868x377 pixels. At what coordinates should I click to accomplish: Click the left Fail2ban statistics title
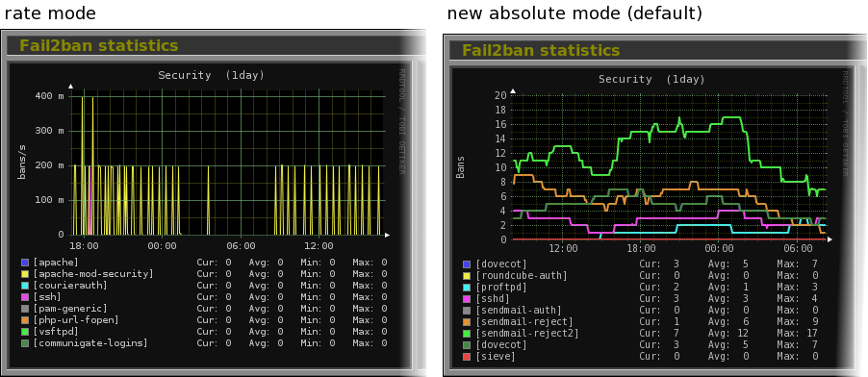coord(99,45)
